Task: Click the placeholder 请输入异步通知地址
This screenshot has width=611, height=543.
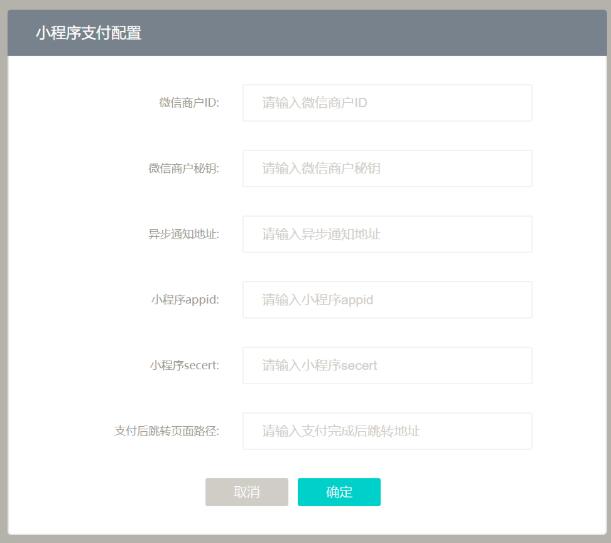Action: click(x=321, y=234)
